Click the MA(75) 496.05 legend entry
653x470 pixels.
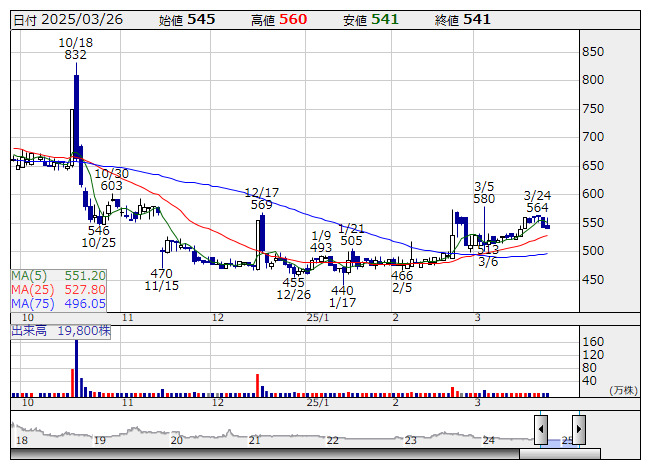pyautogui.click(x=58, y=303)
